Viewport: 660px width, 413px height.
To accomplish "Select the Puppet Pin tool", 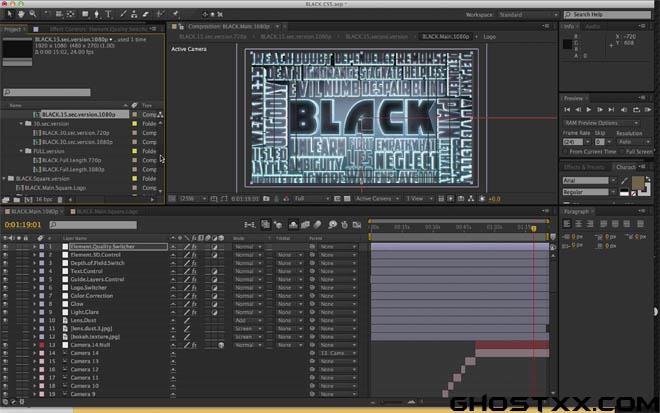I will (175, 14).
